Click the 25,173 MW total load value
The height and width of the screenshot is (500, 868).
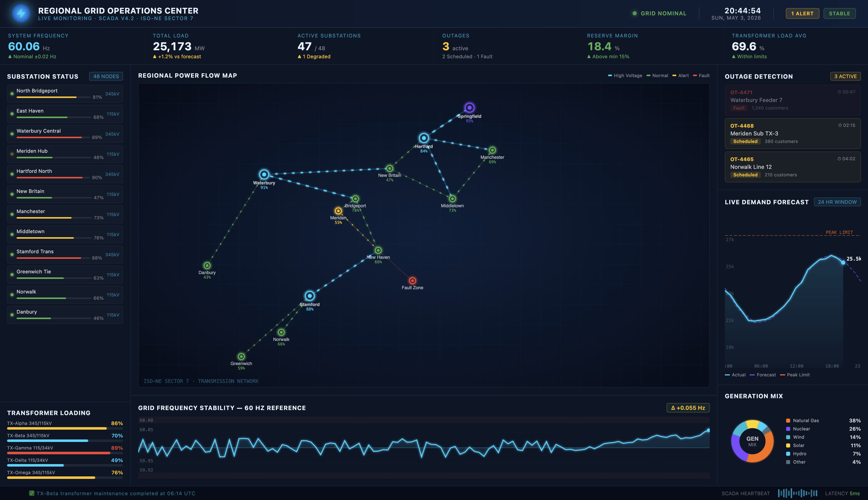click(179, 46)
